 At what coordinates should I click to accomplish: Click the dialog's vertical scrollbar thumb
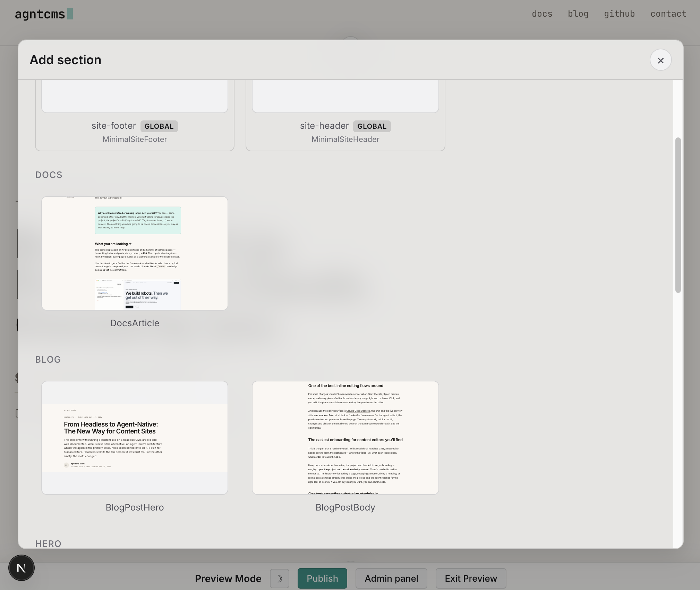(678, 215)
